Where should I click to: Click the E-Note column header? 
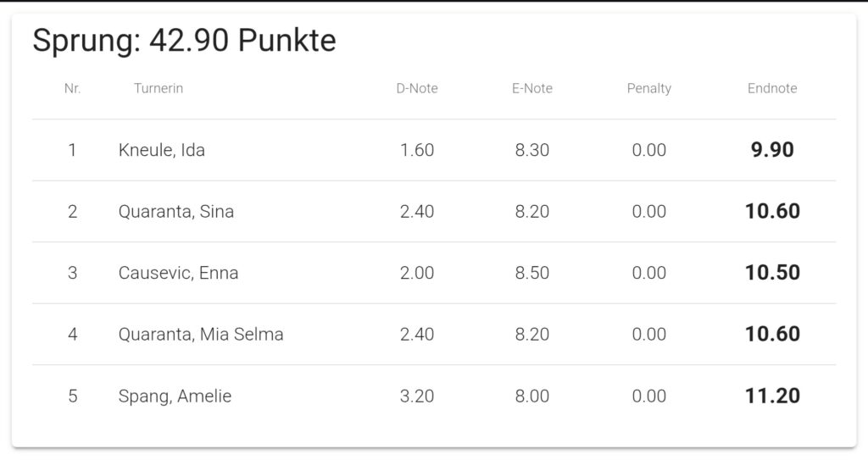(532, 89)
